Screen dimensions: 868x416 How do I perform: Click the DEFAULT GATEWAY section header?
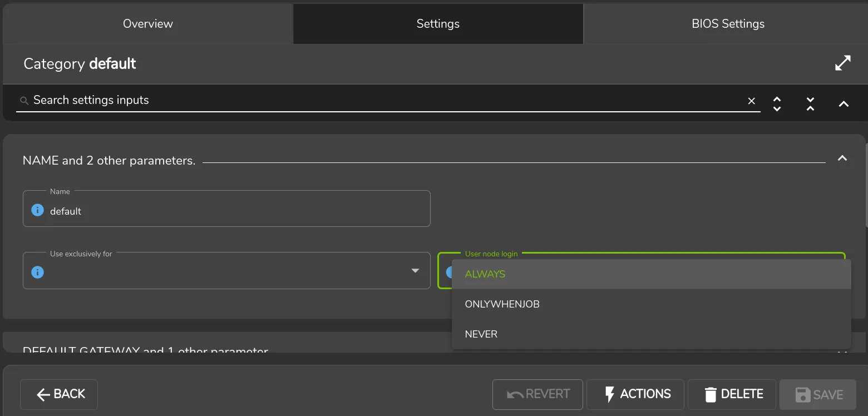[145, 350]
